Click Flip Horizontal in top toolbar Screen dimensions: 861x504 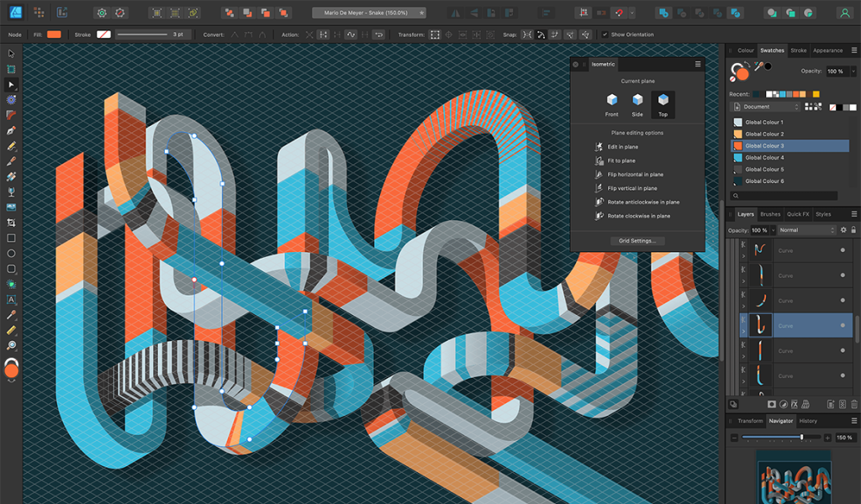point(455,13)
